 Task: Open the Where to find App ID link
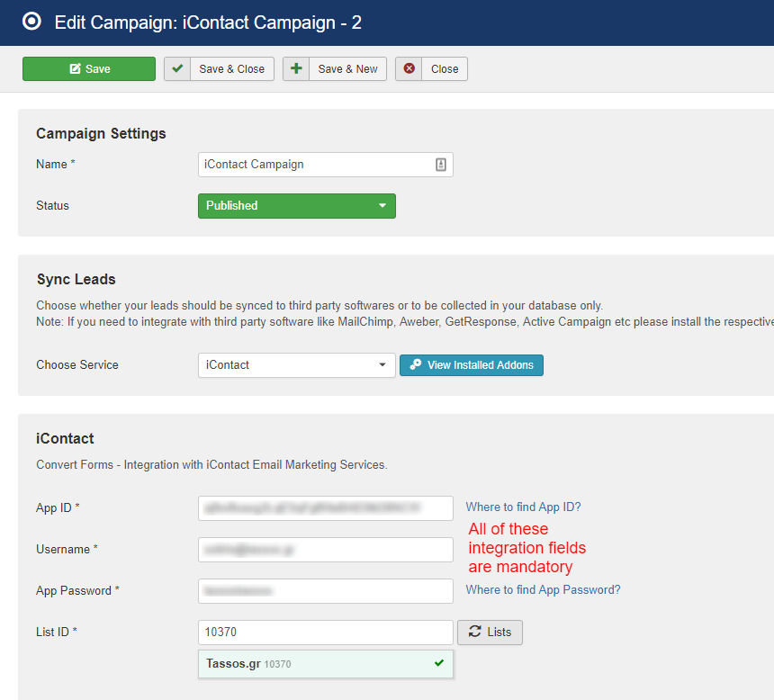pos(523,507)
